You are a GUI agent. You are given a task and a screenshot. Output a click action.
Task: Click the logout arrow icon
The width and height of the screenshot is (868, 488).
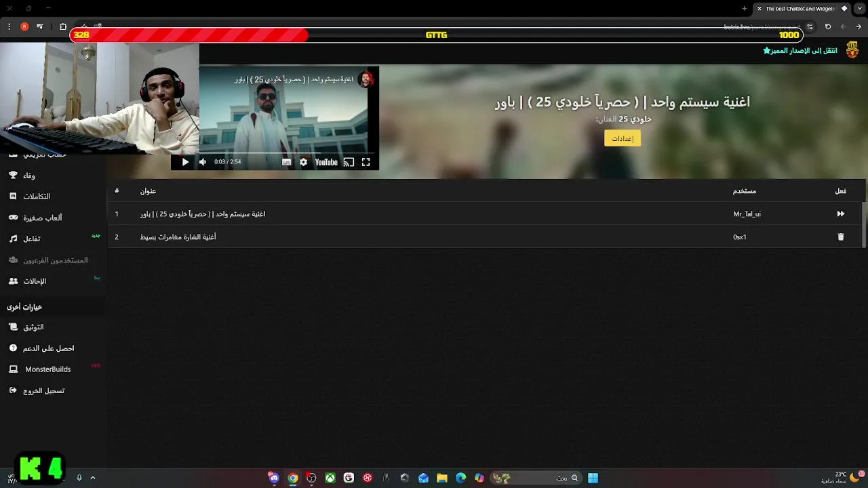pos(13,391)
